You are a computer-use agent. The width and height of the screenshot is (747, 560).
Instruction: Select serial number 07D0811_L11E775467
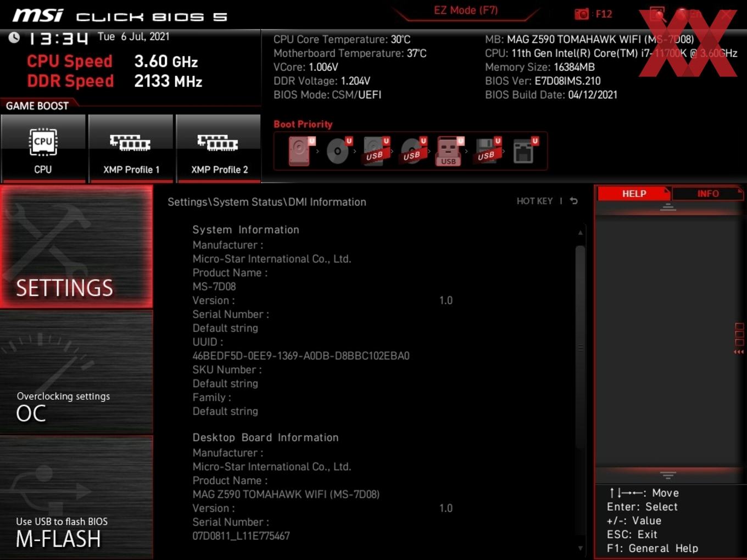[241, 536]
